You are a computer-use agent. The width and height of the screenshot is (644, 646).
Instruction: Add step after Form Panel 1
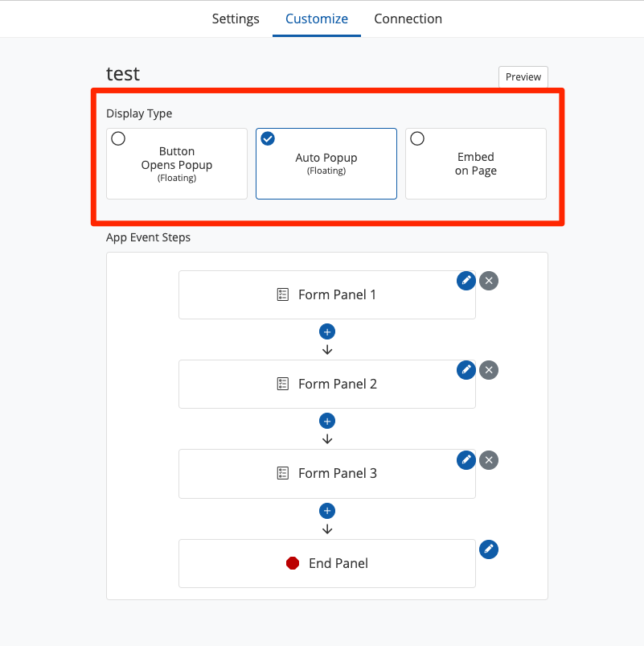pyautogui.click(x=326, y=331)
